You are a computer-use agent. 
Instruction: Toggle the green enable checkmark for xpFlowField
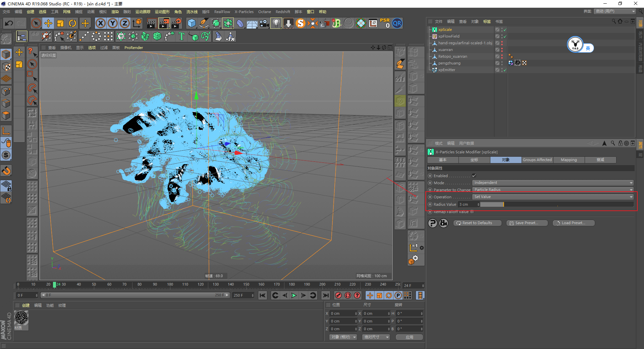505,36
